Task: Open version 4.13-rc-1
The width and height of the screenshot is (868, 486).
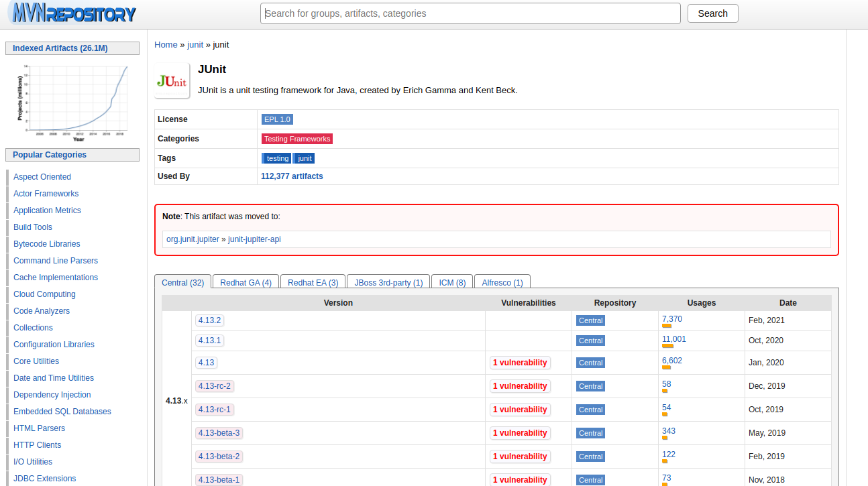Action: coord(215,410)
